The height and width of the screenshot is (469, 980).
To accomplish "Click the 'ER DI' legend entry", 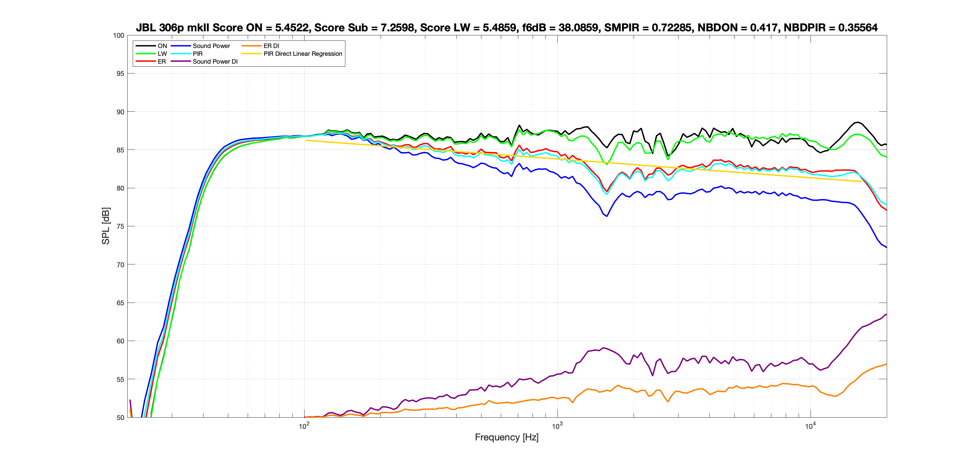I will coord(271,46).
